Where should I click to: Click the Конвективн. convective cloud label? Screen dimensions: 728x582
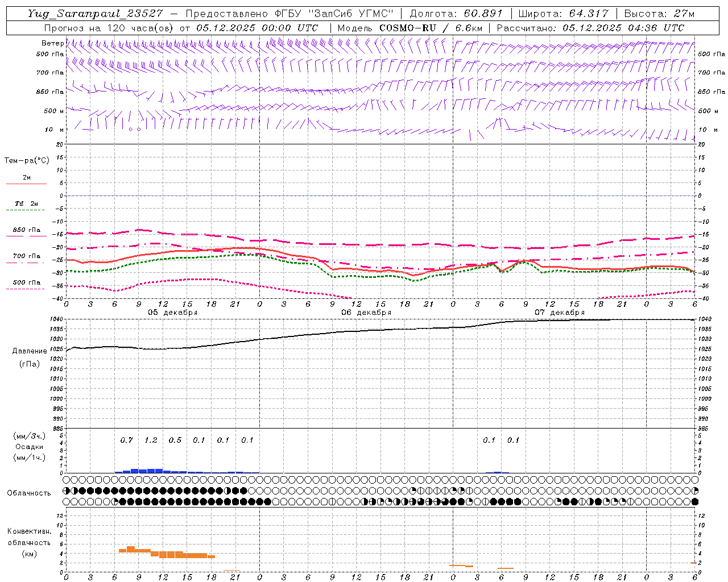tap(30, 531)
